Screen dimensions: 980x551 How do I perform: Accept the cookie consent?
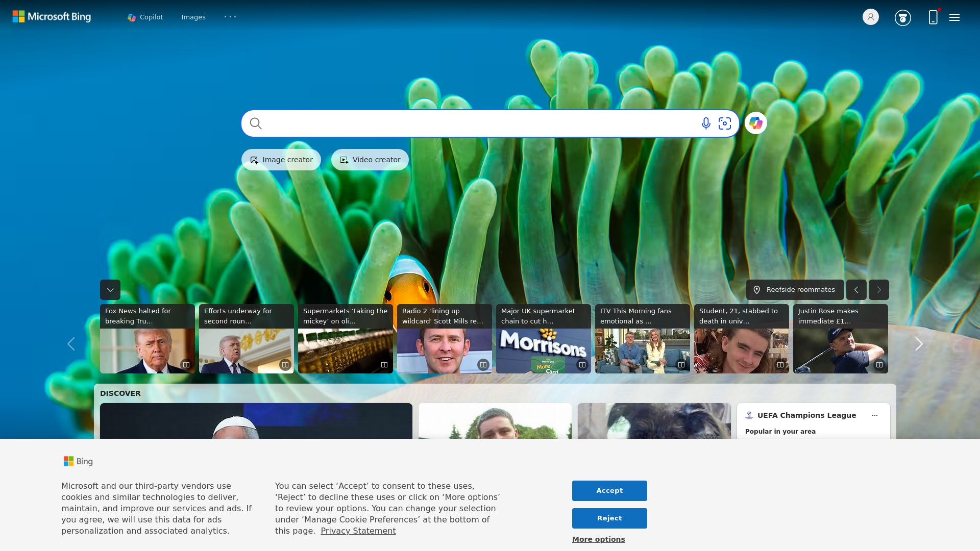[609, 490]
